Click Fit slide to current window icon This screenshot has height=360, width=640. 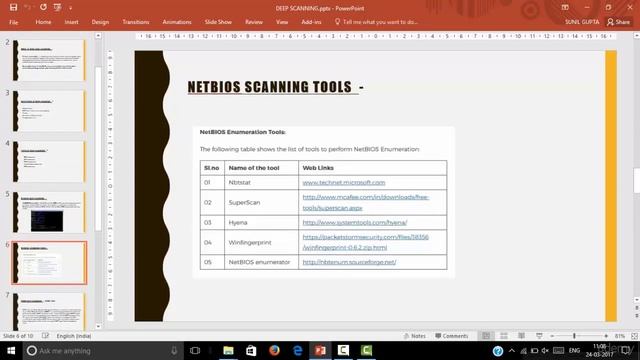pos(634,336)
